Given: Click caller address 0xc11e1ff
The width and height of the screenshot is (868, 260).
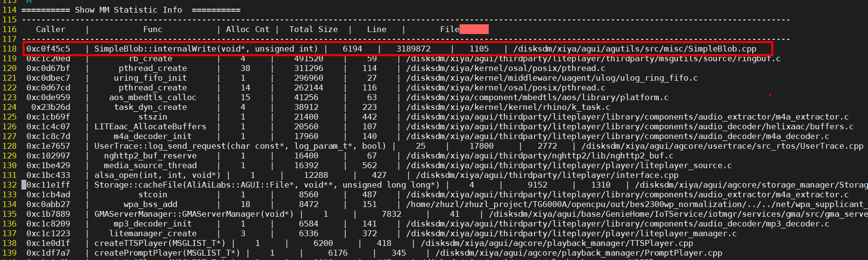Looking at the screenshot, I should pyautogui.click(x=48, y=185).
